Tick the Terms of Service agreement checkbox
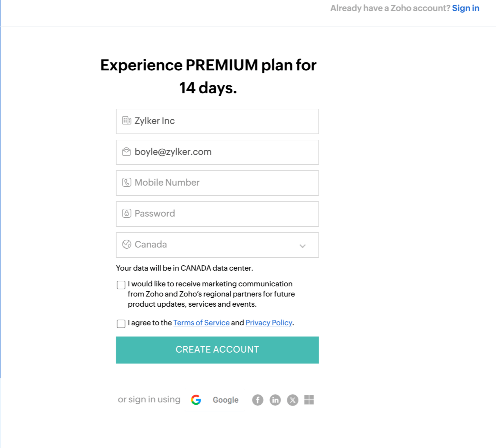Viewport: 496px width, 448px height. click(x=121, y=324)
